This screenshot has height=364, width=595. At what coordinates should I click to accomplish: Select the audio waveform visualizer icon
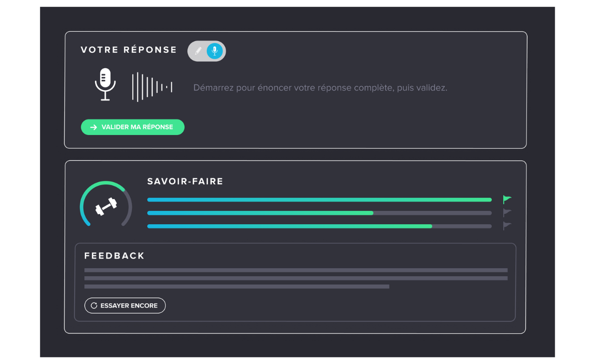[151, 86]
